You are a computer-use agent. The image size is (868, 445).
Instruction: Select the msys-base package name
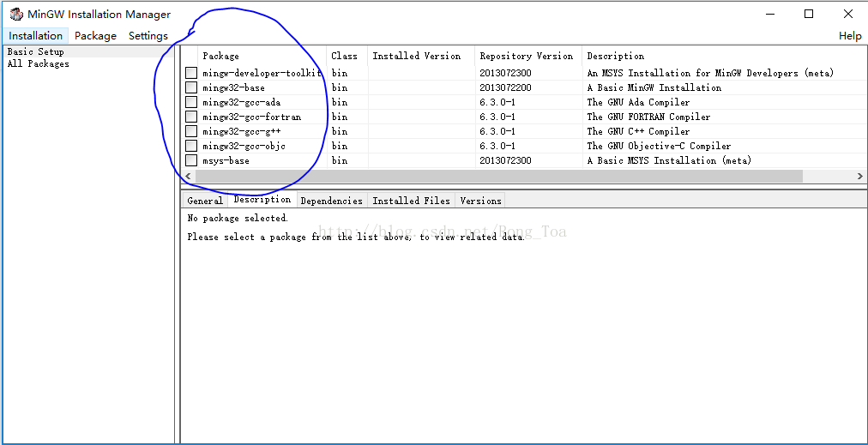226,160
